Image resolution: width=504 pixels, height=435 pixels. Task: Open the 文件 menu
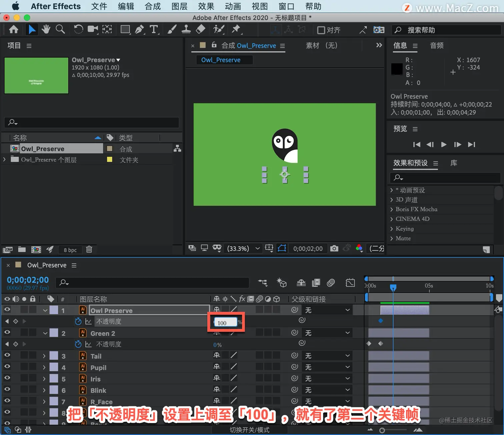pyautogui.click(x=99, y=6)
